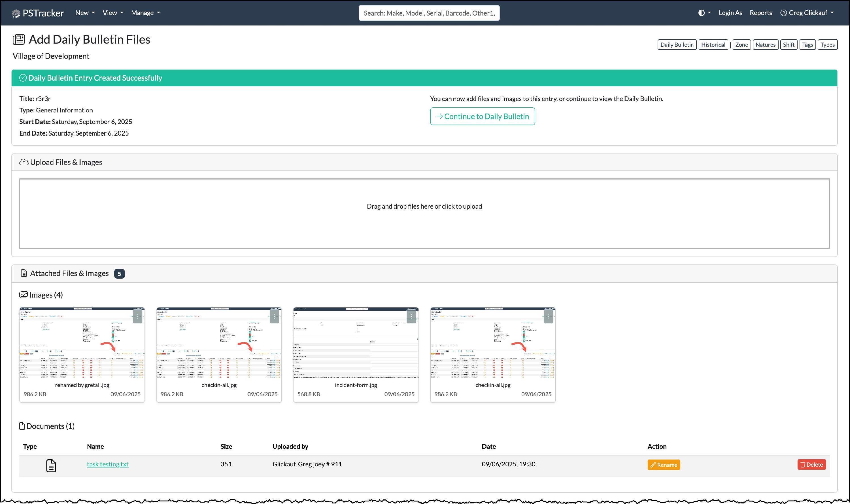Click the Uploaded by column header
This screenshot has width=850, height=504.
coord(290,447)
